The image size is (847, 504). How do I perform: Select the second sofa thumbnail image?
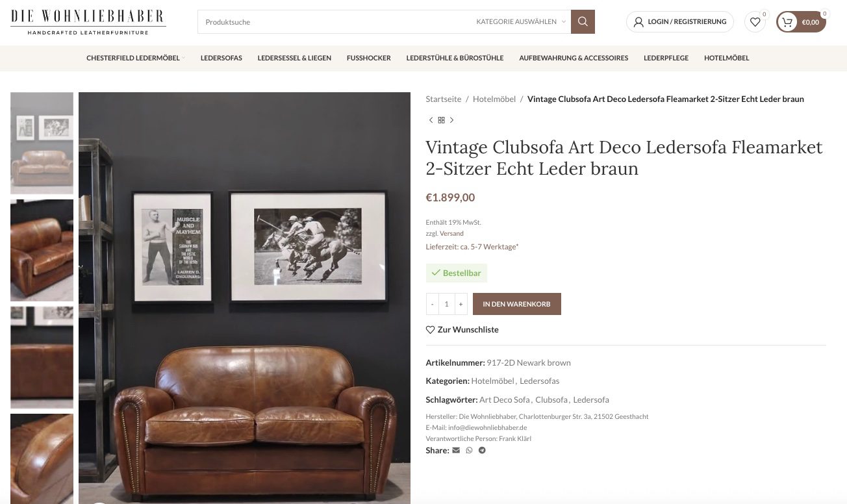[x=42, y=250]
